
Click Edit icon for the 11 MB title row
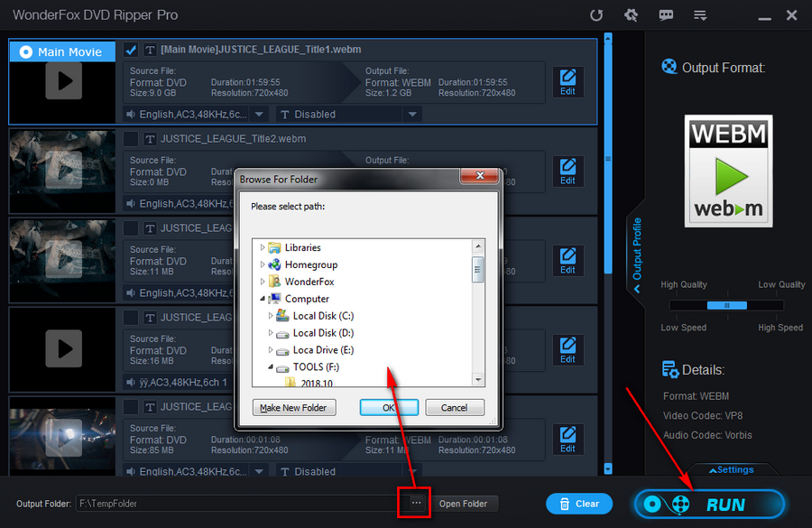567,261
